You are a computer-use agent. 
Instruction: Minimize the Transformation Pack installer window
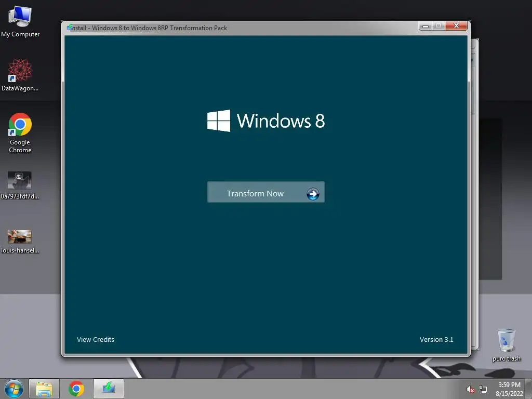point(425,26)
